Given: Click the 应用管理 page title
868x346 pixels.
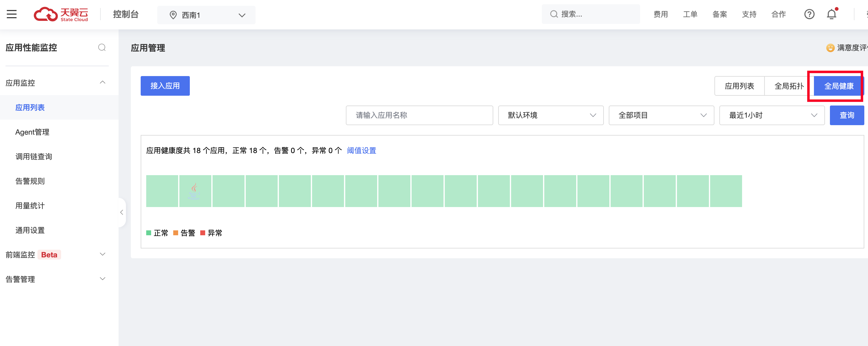Looking at the screenshot, I should 148,48.
